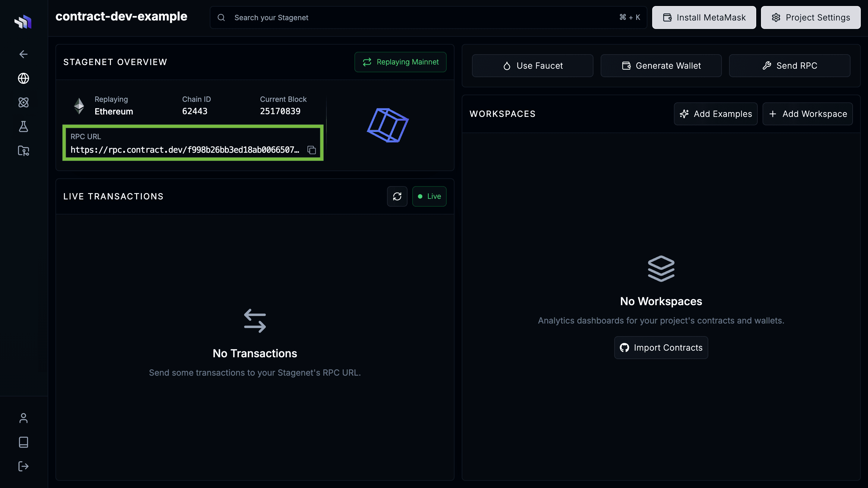Click Add Examples button
Screen dimensions: 868x488
(x=715, y=114)
